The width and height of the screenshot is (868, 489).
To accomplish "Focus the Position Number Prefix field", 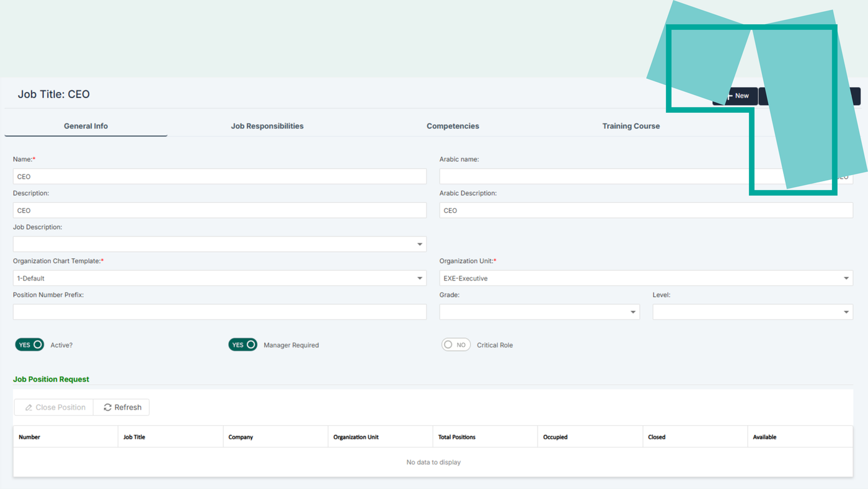I will point(219,312).
